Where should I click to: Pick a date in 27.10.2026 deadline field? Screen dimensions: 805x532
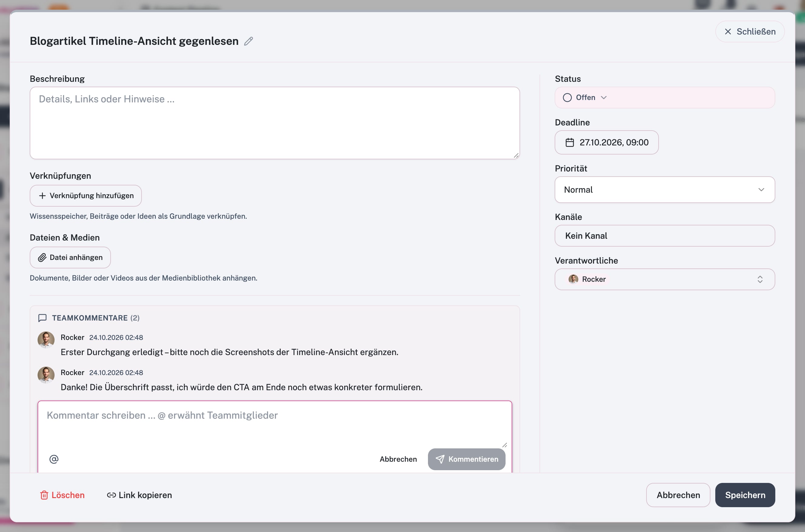(x=606, y=142)
